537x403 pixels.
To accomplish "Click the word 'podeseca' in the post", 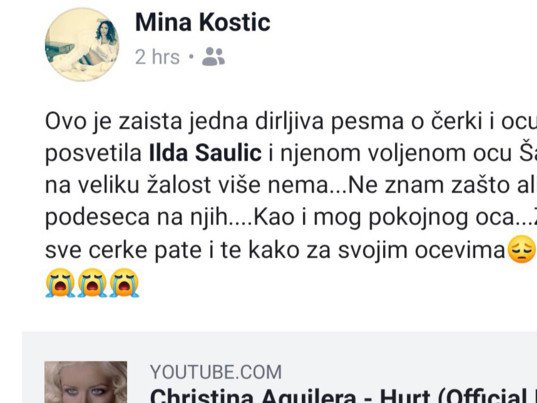I will click(97, 218).
